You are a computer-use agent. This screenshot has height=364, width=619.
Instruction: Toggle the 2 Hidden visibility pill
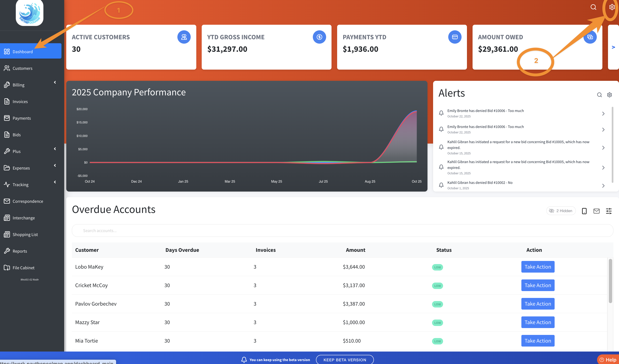point(561,211)
